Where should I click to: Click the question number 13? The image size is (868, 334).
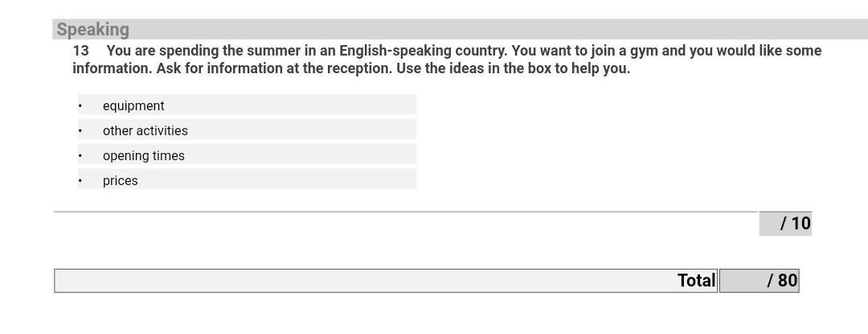pyautogui.click(x=80, y=51)
